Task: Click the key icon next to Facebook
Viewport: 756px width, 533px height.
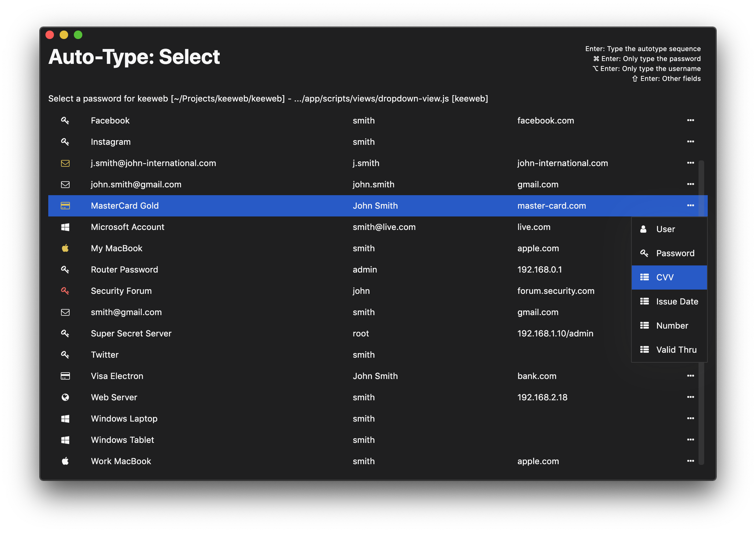Action: coord(65,121)
